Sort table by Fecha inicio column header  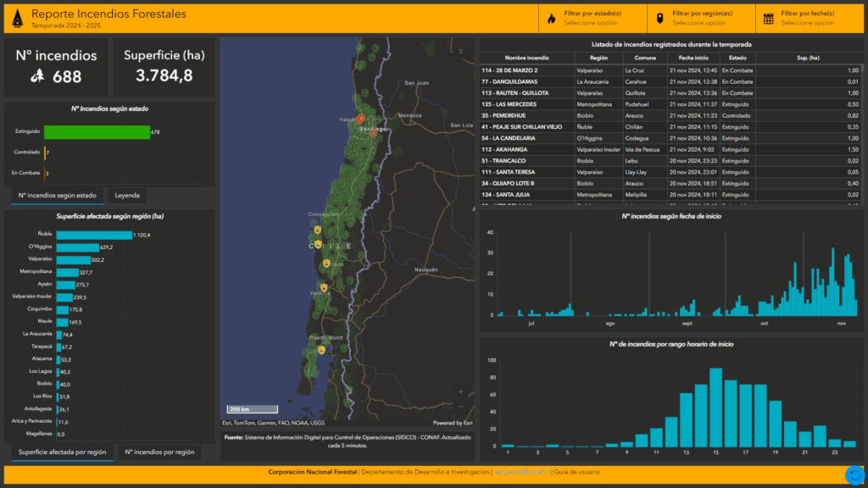point(692,58)
